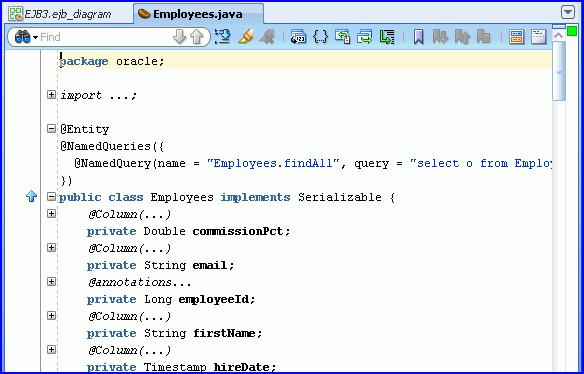Open the editor tab list dropdown
Viewport: 584px width, 374px height.
tap(568, 12)
